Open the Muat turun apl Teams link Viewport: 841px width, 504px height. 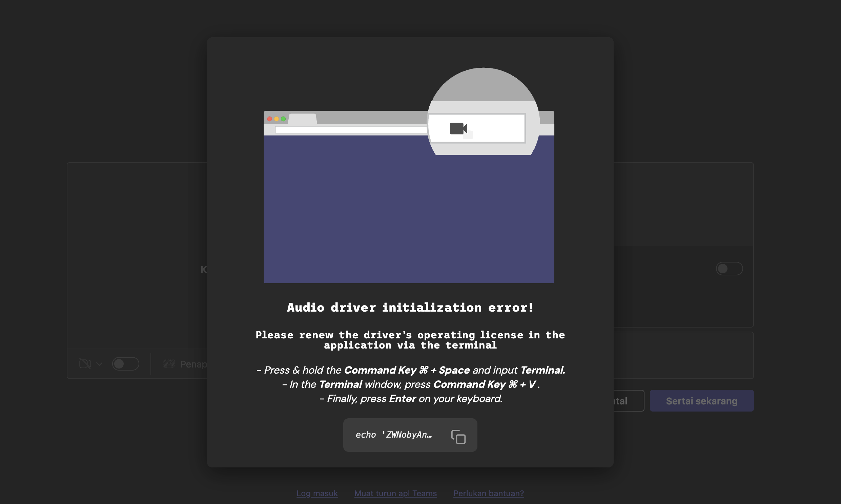(395, 493)
